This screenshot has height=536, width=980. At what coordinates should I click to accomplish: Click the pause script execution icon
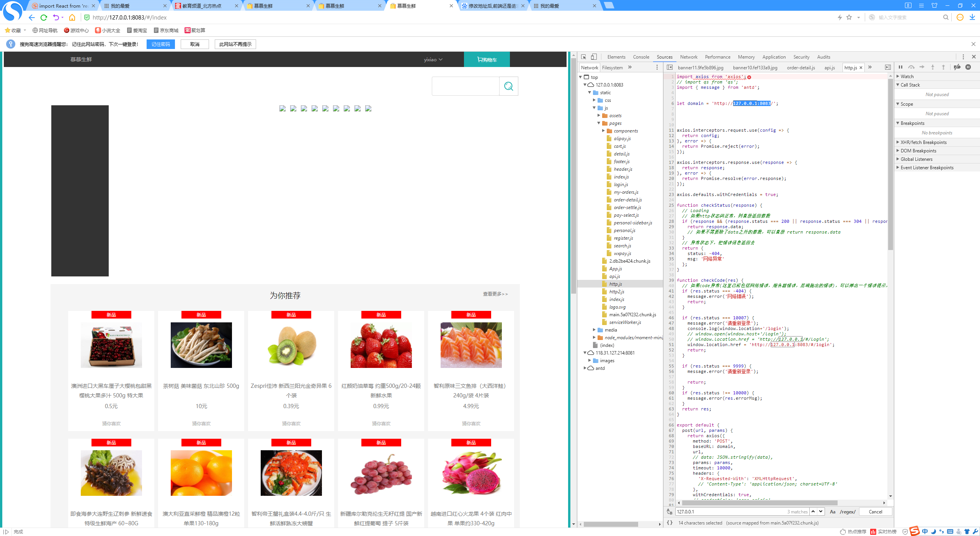click(x=900, y=67)
